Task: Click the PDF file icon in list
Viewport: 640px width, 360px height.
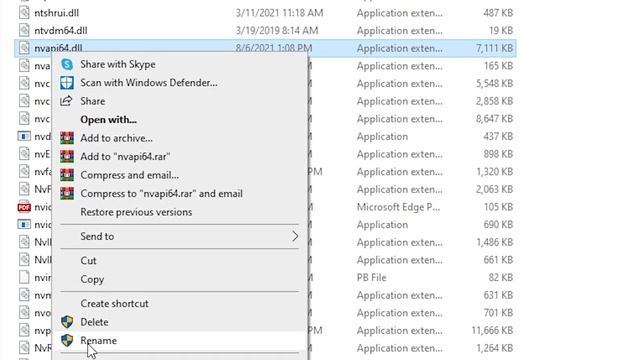Action: tap(24, 207)
